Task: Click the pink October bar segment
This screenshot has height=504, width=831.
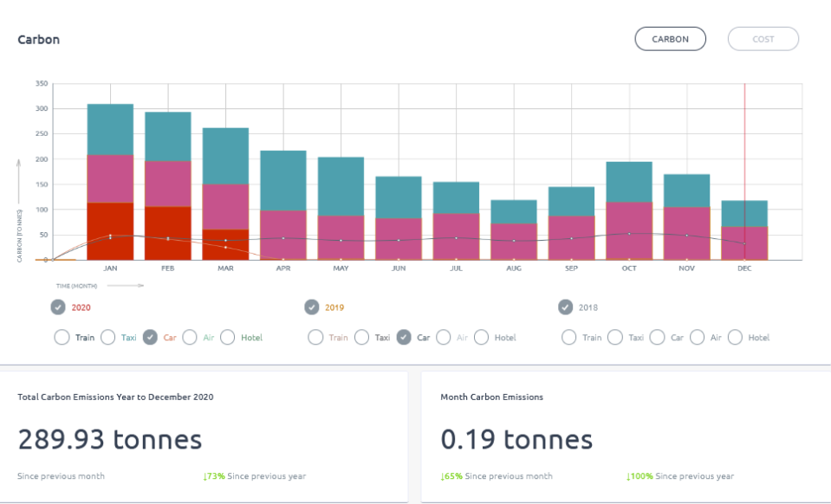Action: click(x=629, y=229)
